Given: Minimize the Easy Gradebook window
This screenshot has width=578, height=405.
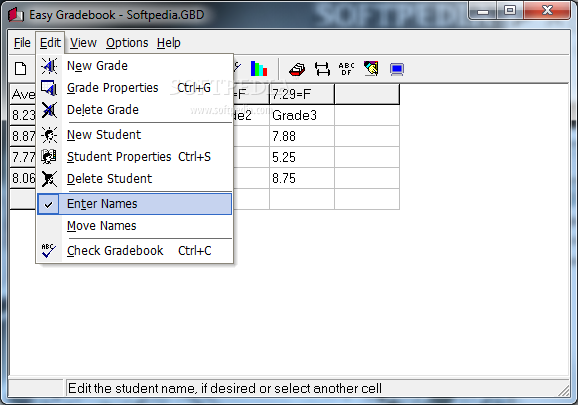Looking at the screenshot, I should 483,10.
